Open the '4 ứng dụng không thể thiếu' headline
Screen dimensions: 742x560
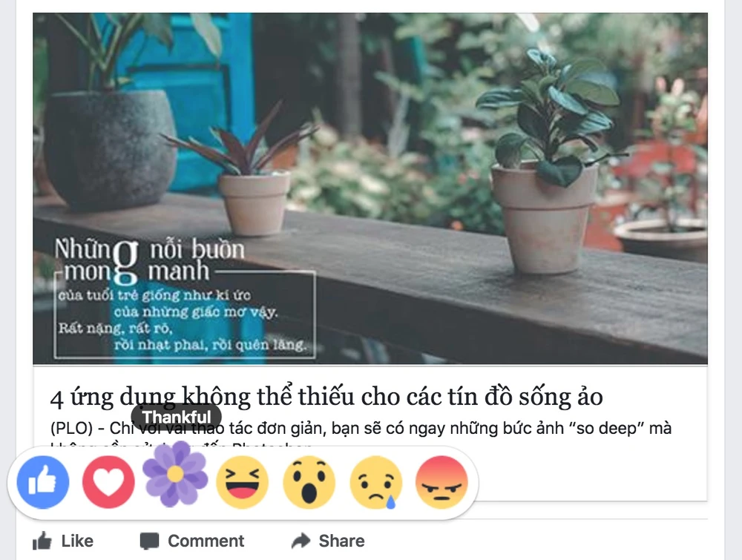(326, 397)
